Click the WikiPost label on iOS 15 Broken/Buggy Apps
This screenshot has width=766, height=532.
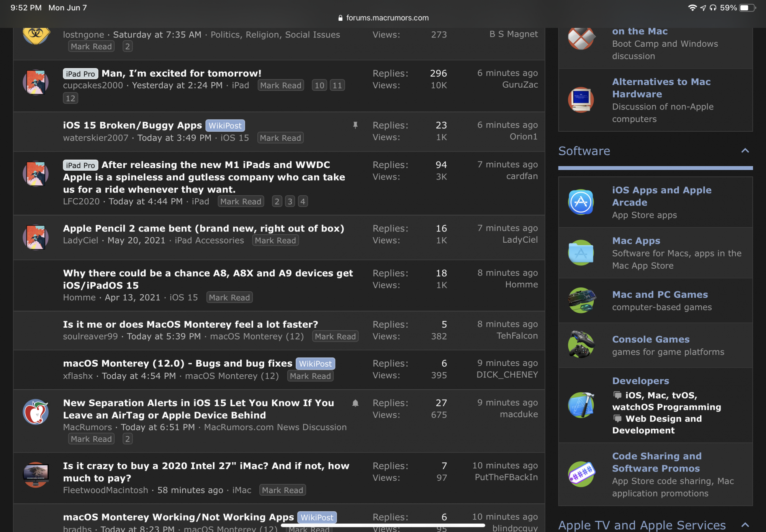pyautogui.click(x=225, y=126)
